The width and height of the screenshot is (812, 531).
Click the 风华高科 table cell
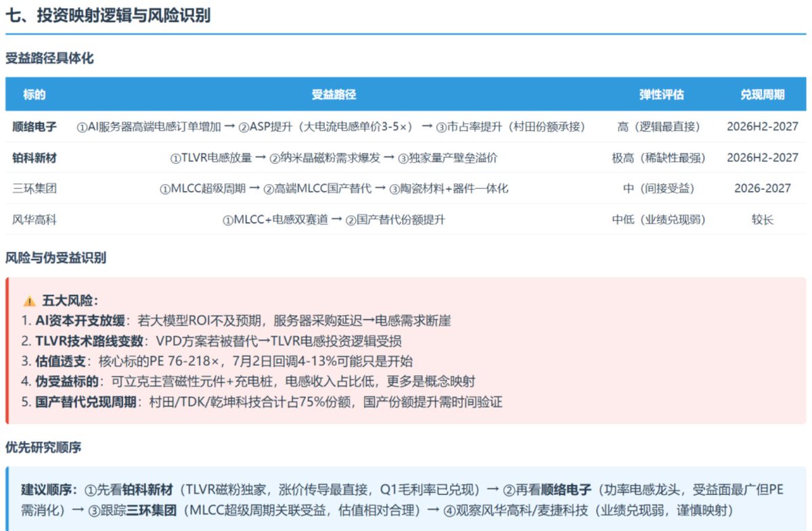coord(35,219)
